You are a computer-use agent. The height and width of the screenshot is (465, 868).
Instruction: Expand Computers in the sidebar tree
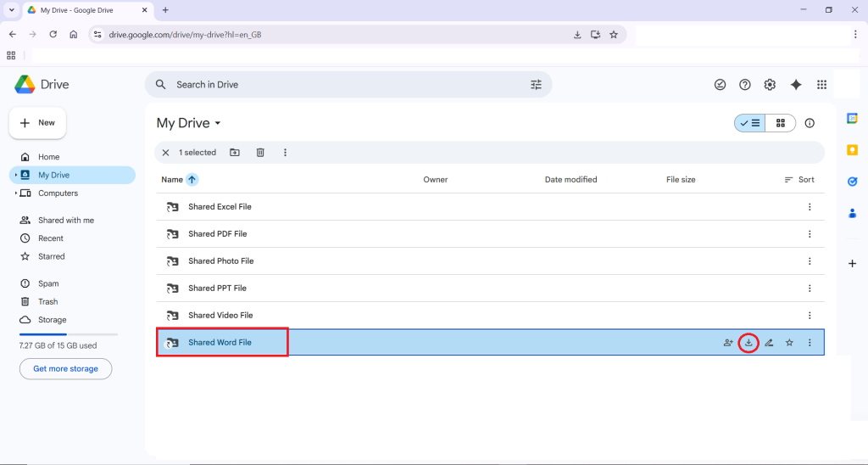(16, 193)
